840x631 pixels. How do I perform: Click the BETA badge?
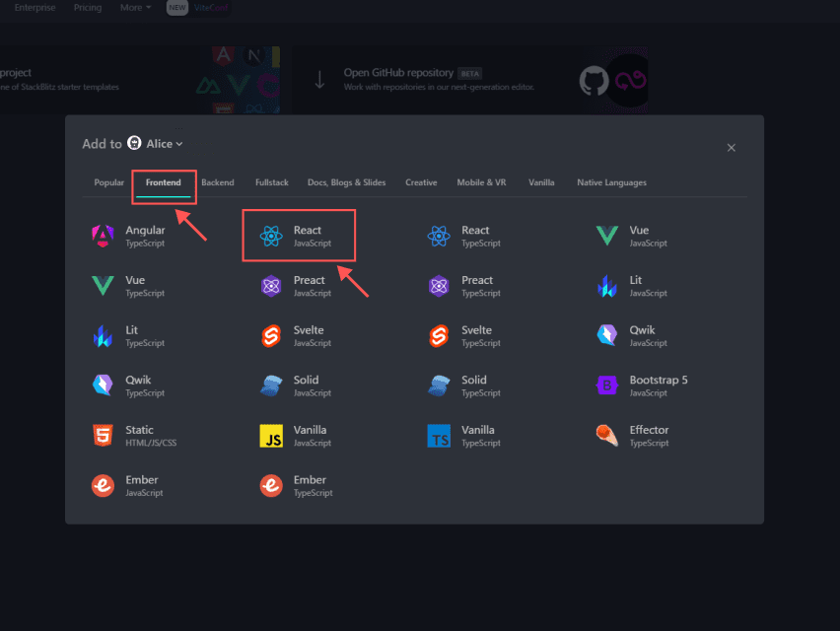coord(470,73)
